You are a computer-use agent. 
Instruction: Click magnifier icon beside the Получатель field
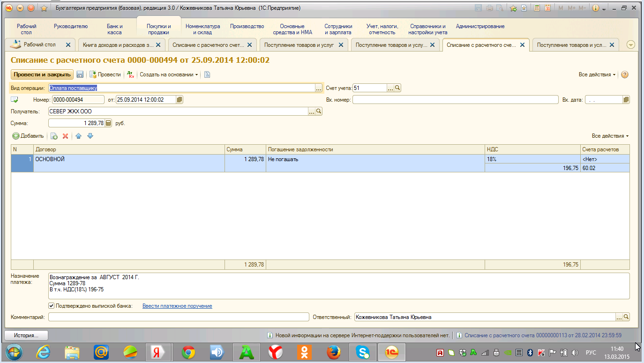319,111
